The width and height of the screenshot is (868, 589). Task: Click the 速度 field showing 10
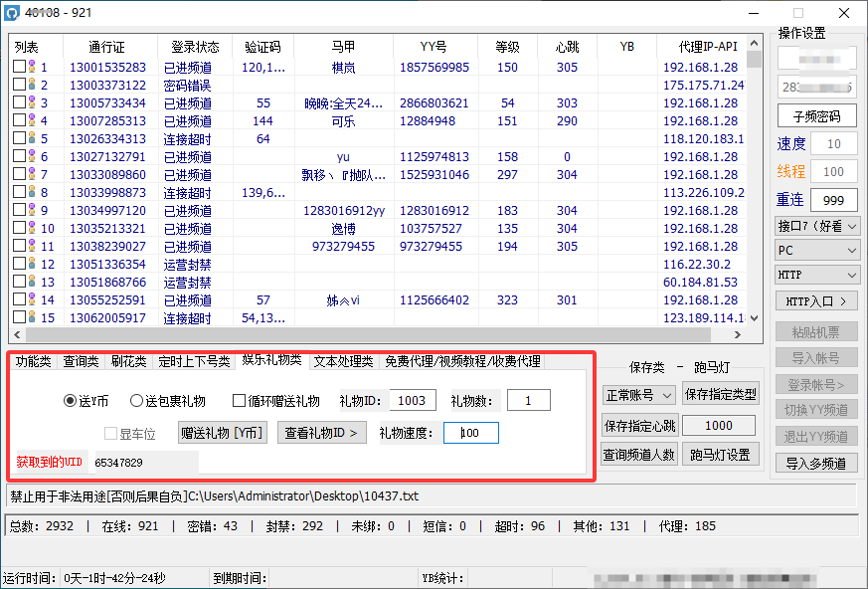click(x=833, y=144)
